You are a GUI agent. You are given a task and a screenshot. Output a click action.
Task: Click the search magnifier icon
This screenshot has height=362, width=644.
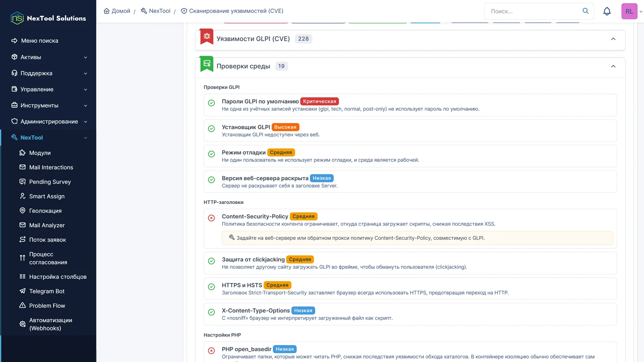click(586, 11)
